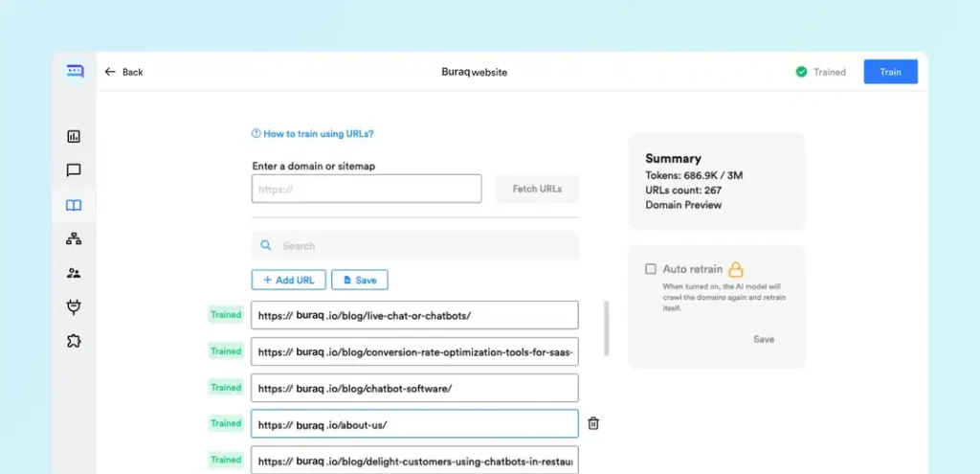Open the flow hierarchy sidebar icon
The height and width of the screenshot is (474, 980).
[74, 239]
